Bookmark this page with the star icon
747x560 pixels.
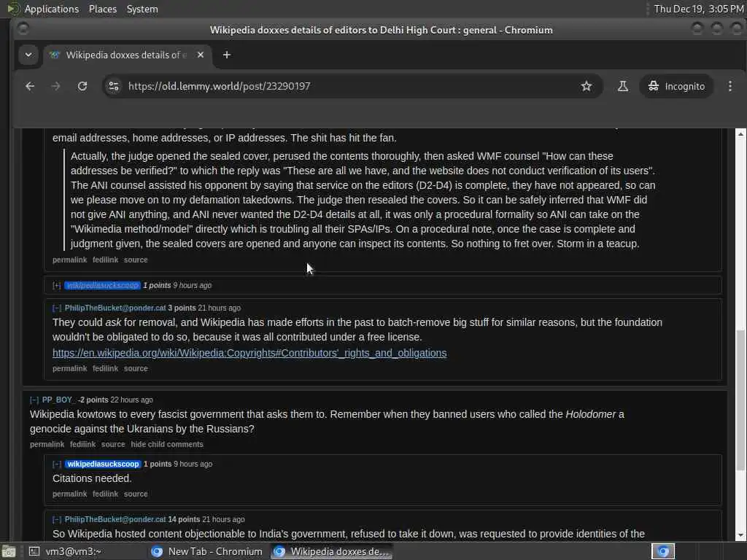587,86
